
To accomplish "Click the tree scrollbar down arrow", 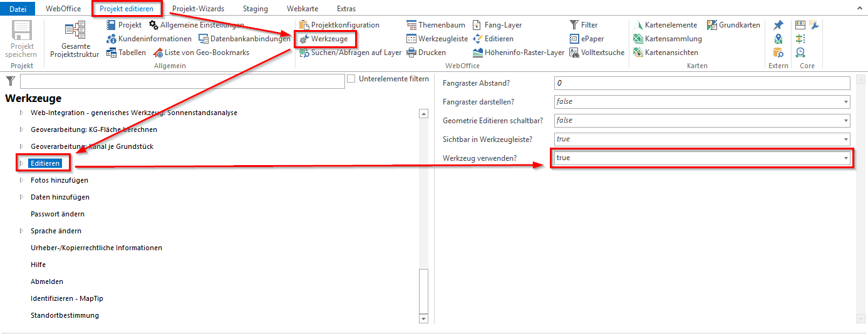I will (423, 319).
